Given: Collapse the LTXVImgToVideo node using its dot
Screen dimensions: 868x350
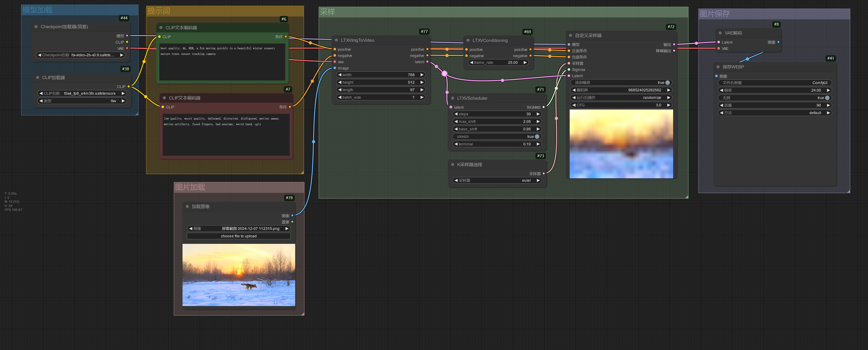Looking at the screenshot, I should point(336,40).
